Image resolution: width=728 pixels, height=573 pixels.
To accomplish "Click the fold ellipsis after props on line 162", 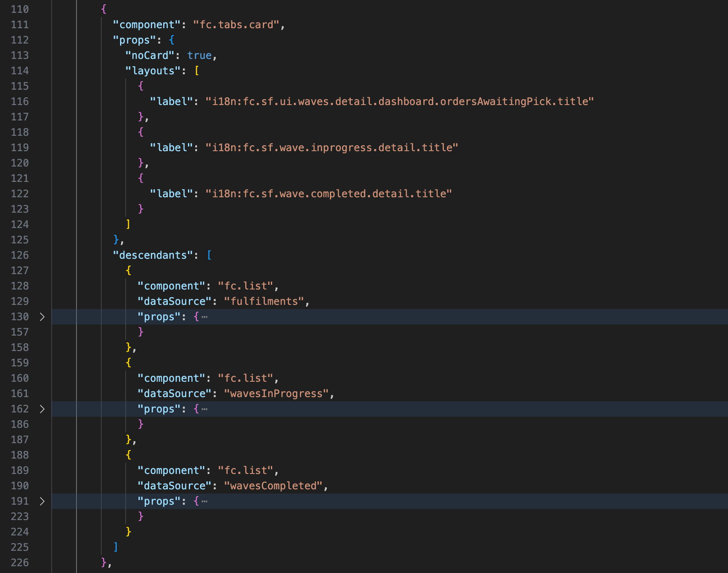I will 205,409.
